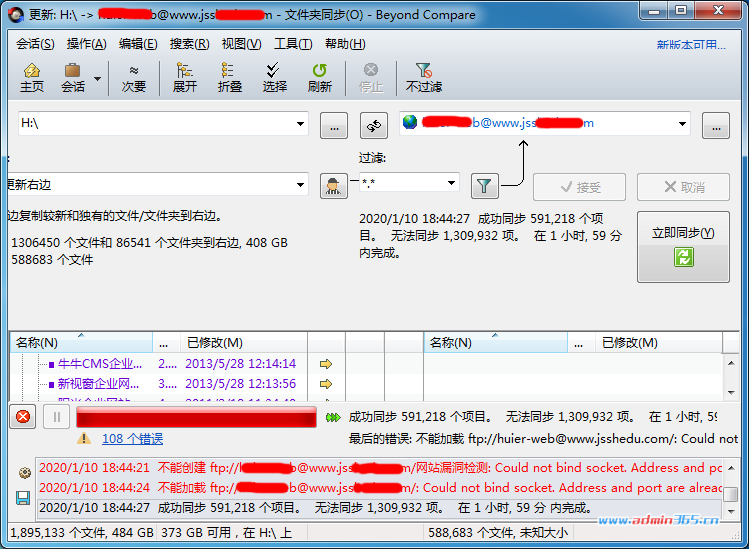Image resolution: width=750 pixels, height=550 pixels.
Task: Open the 主页 home toolbar icon
Action: click(32, 77)
